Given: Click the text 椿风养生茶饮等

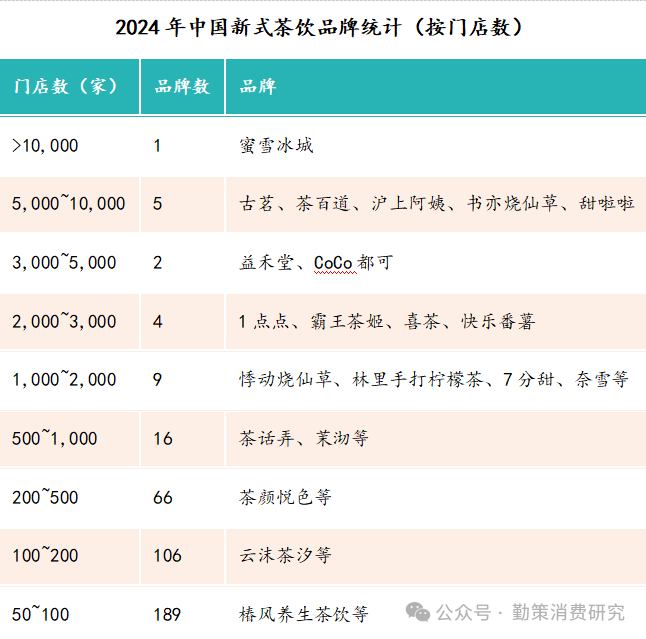Looking at the screenshot, I should click(304, 614).
